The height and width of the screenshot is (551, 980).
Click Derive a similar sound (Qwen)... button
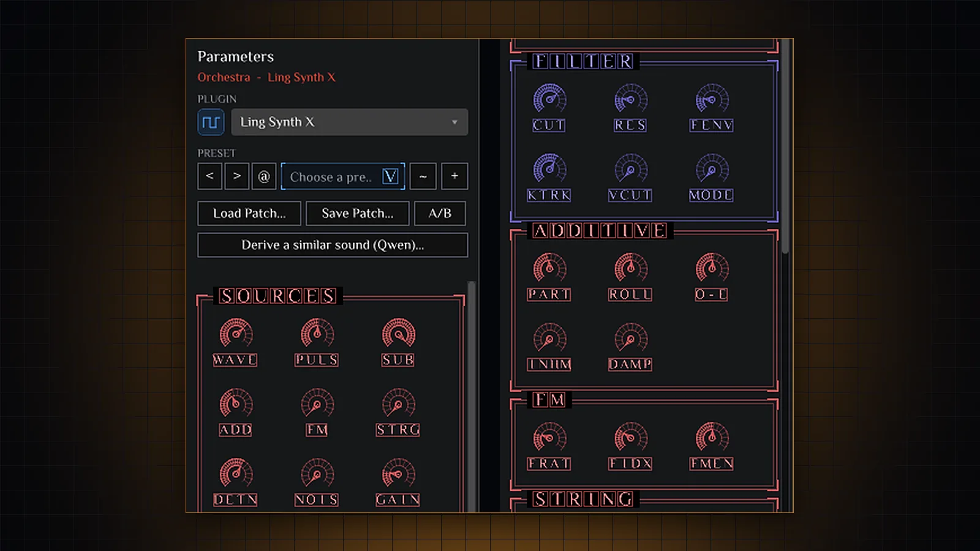click(333, 245)
